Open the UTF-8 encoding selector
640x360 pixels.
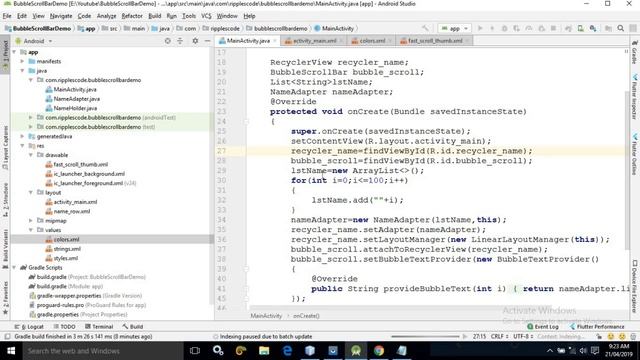(x=523, y=337)
